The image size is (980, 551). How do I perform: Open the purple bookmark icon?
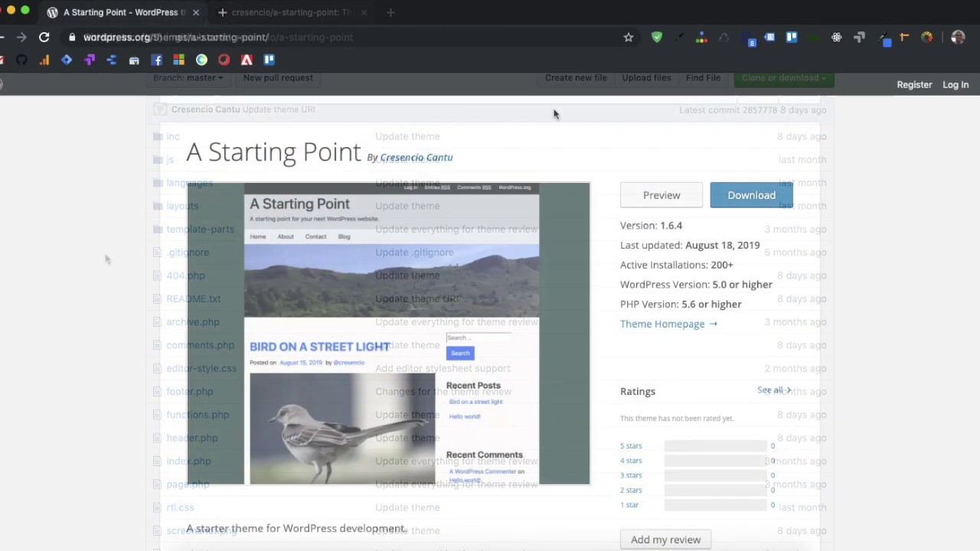pyautogui.click(x=89, y=60)
